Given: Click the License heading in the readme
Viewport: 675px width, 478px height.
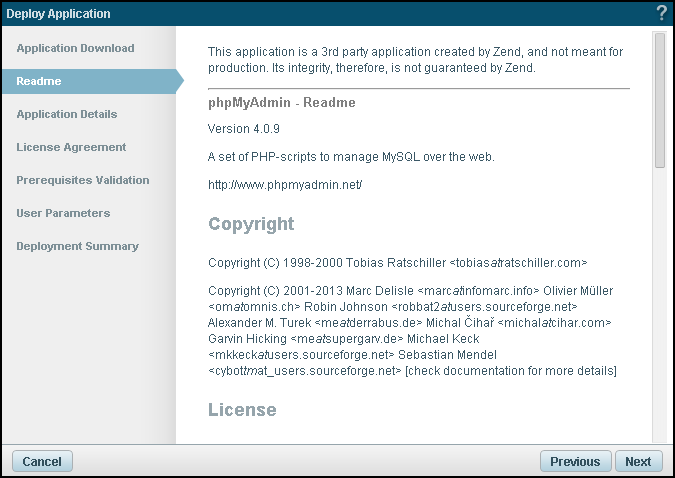Looking at the screenshot, I should pyautogui.click(x=242, y=410).
